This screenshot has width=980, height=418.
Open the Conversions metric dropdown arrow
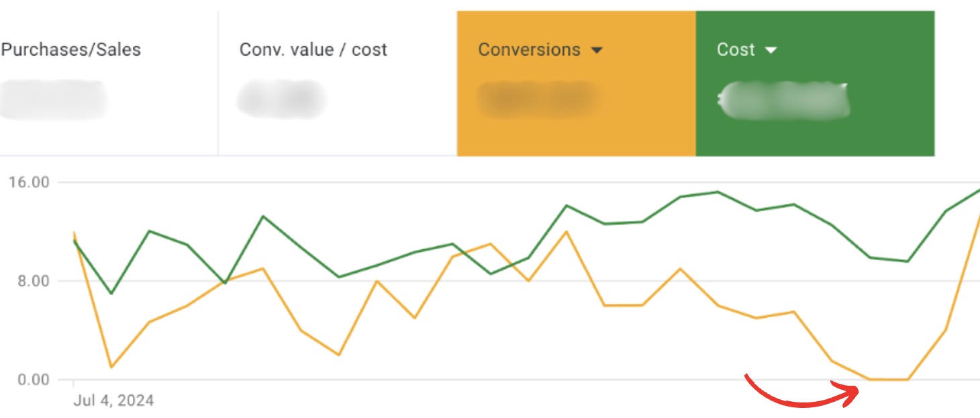click(x=597, y=50)
